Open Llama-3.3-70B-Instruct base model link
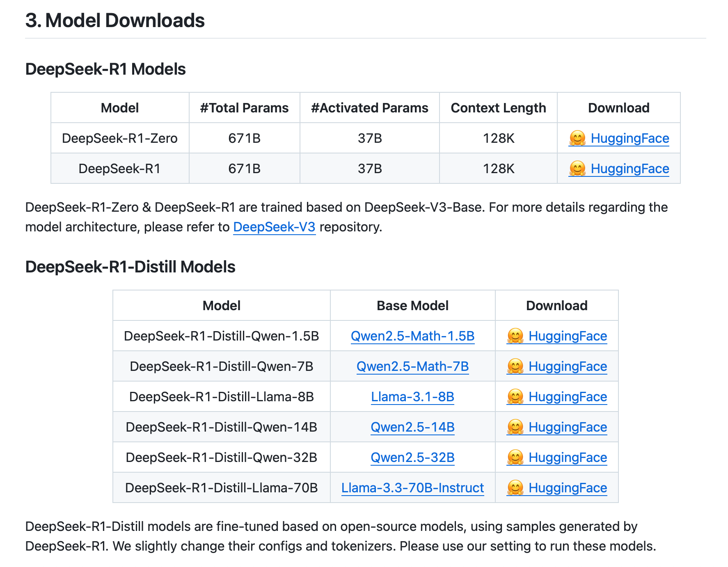 tap(412, 488)
